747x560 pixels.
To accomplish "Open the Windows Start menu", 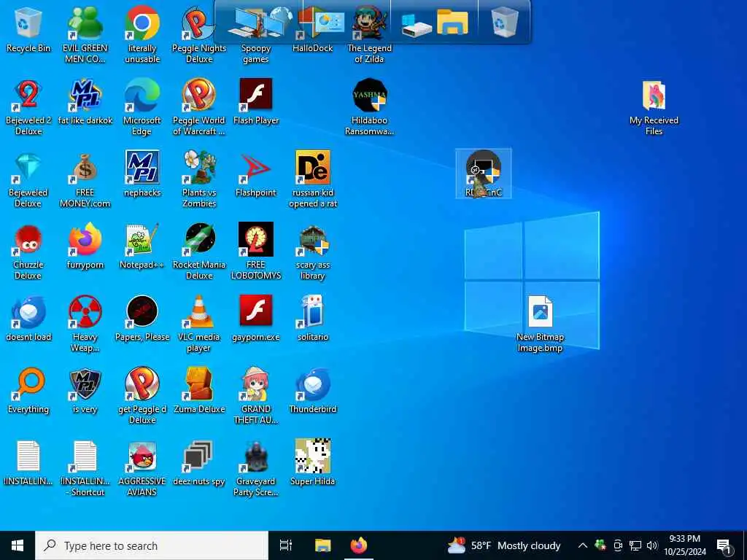I will (x=18, y=545).
